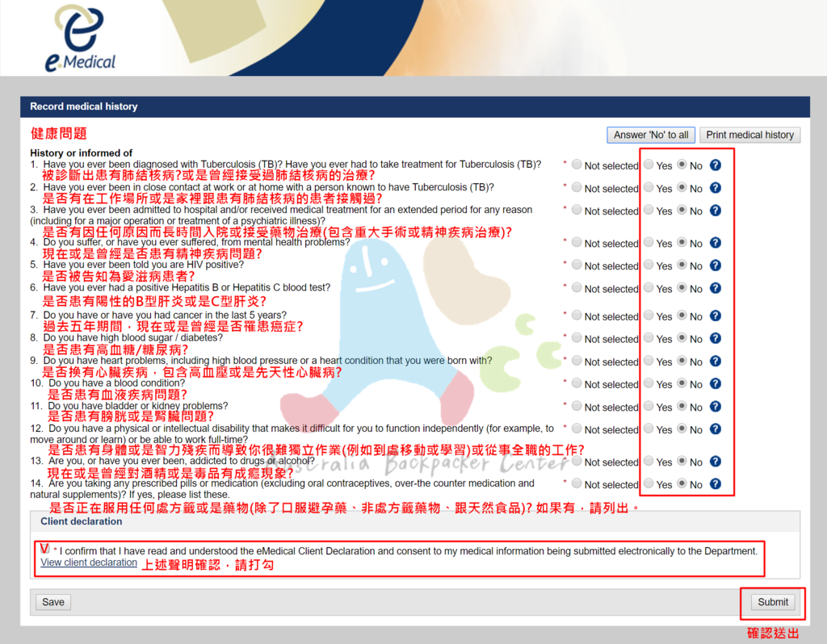Select Not selected for question 3 hospital admission
827x644 pixels.
point(577,210)
